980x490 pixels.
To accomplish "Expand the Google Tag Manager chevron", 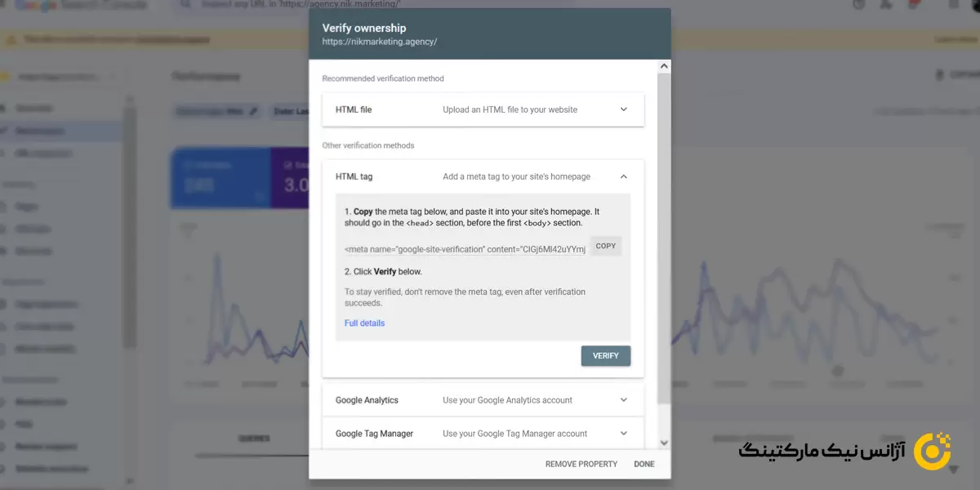I will [623, 434].
